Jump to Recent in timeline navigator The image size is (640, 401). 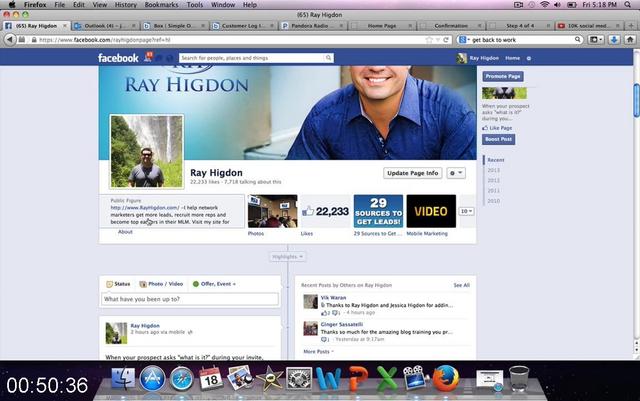pos(496,160)
